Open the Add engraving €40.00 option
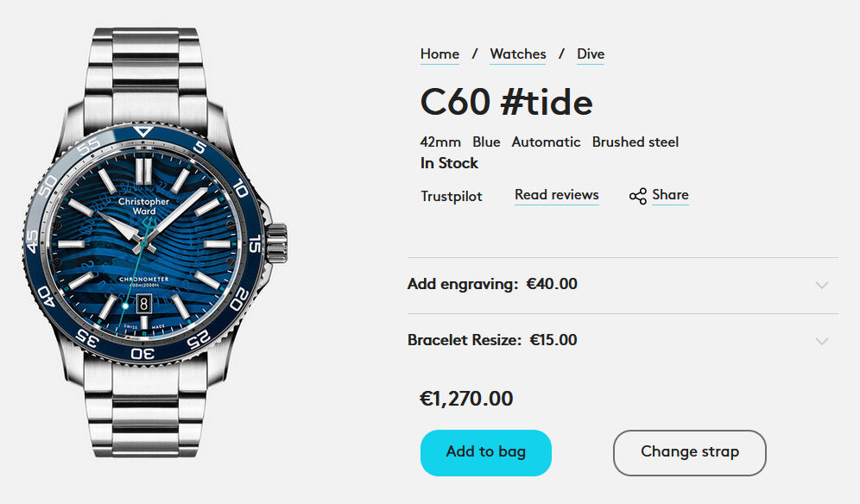Viewport: 860px width, 504px height. tap(492, 284)
